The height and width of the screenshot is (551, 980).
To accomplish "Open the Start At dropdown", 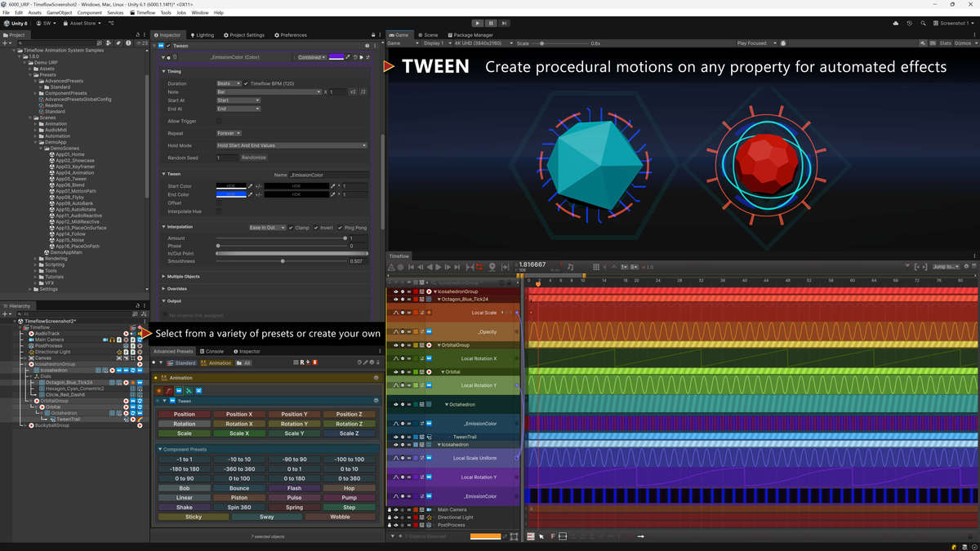I will [238, 100].
